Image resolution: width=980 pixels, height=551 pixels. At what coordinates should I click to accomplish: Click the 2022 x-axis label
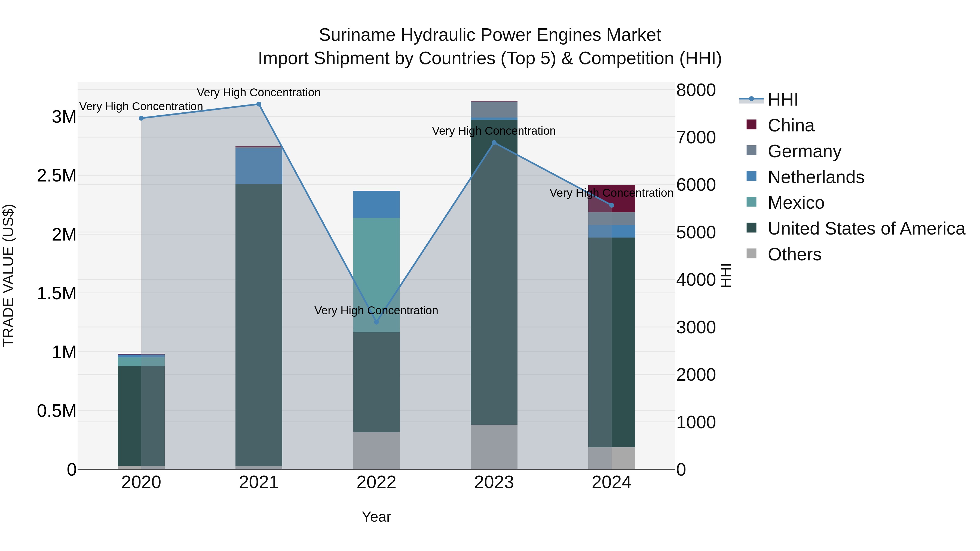[x=377, y=482]
